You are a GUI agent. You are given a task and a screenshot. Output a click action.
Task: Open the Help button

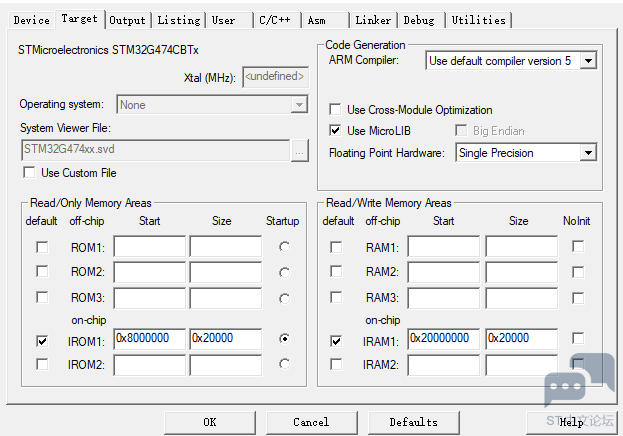[571, 422]
